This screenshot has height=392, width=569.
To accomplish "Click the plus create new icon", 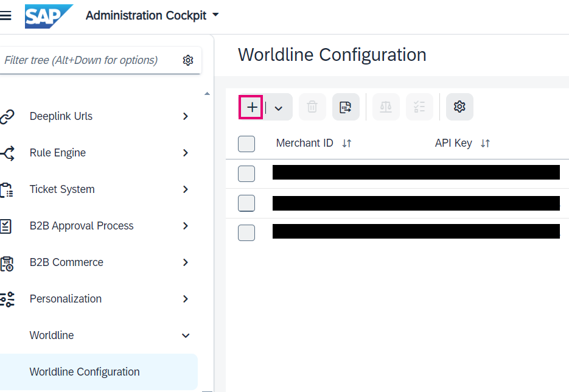I will pyautogui.click(x=252, y=107).
